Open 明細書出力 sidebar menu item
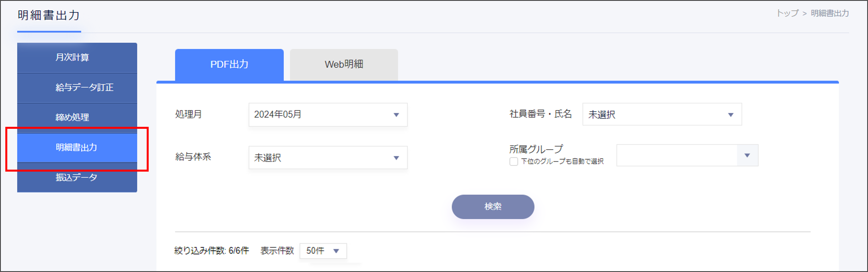868x272 pixels. point(77,147)
